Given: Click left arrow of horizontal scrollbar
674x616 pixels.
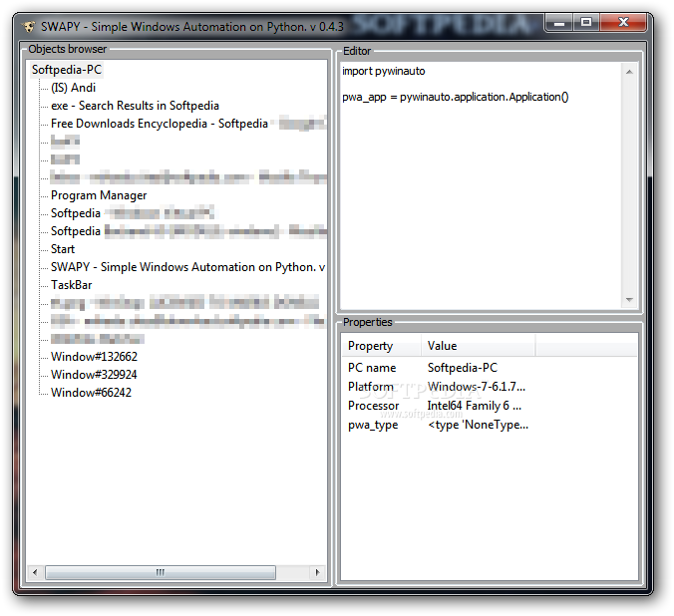Looking at the screenshot, I should tap(35, 572).
